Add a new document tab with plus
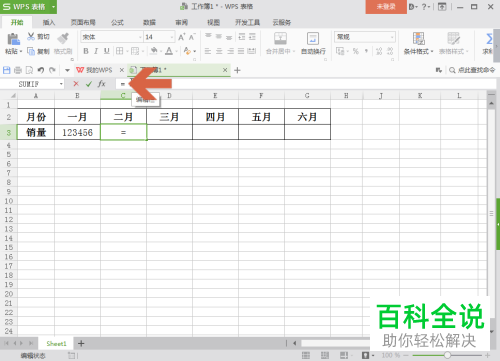 [x=237, y=70]
